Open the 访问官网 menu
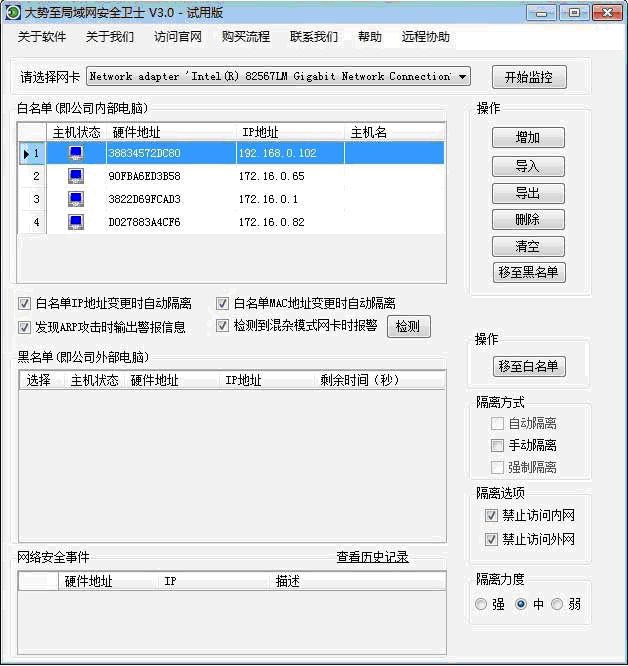This screenshot has height=666, width=628. tap(177, 37)
